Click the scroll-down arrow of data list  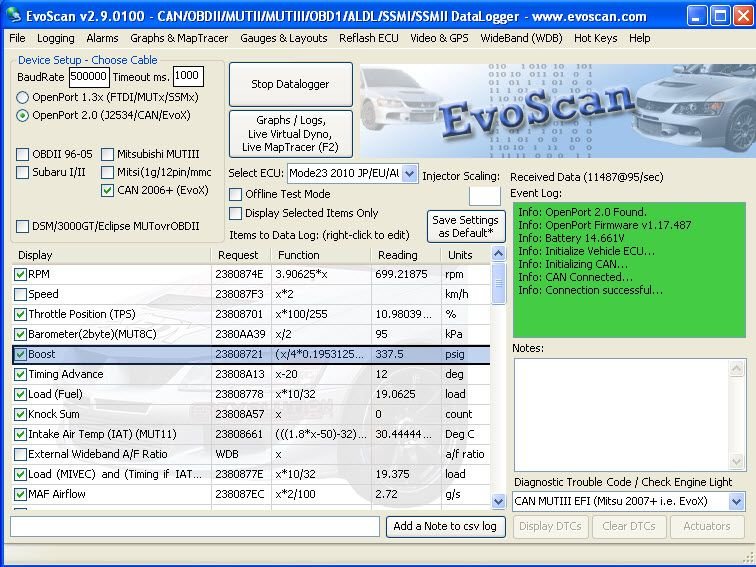(499, 501)
